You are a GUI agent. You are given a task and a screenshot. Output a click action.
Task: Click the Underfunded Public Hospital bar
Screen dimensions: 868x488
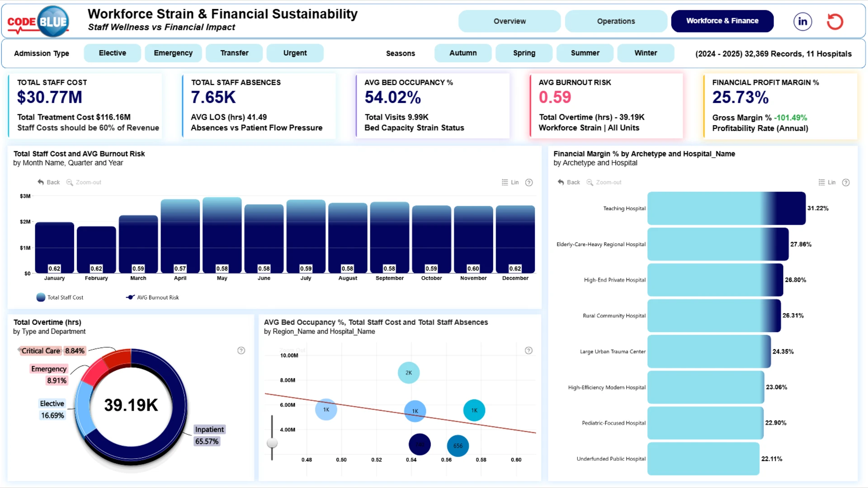tap(703, 459)
